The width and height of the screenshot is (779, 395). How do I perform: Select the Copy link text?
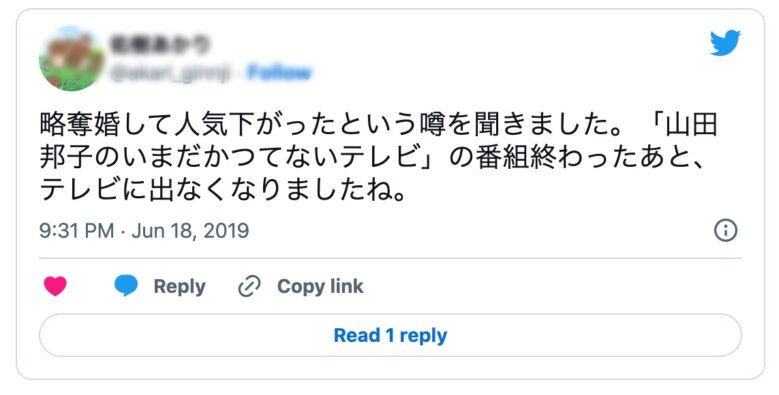[320, 286]
